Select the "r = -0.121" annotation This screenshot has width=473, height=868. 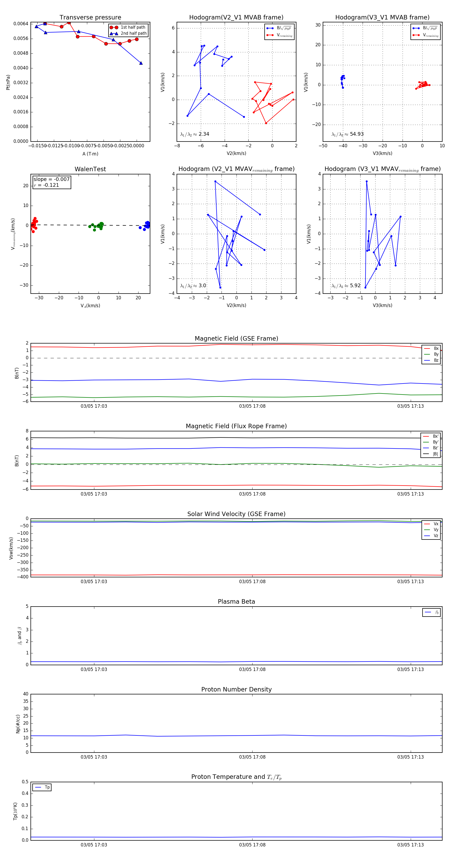click(47, 185)
